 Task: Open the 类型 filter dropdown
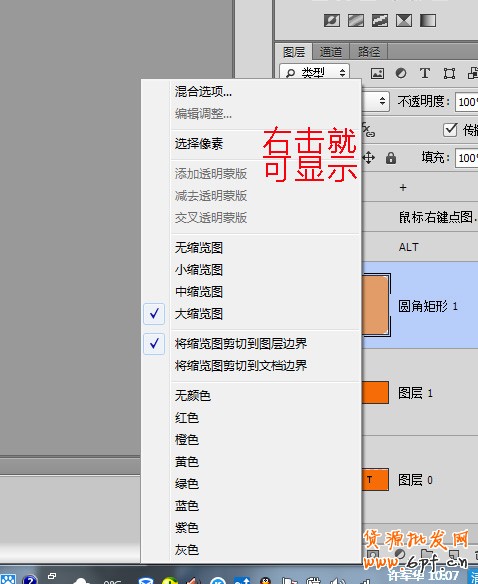(315, 73)
